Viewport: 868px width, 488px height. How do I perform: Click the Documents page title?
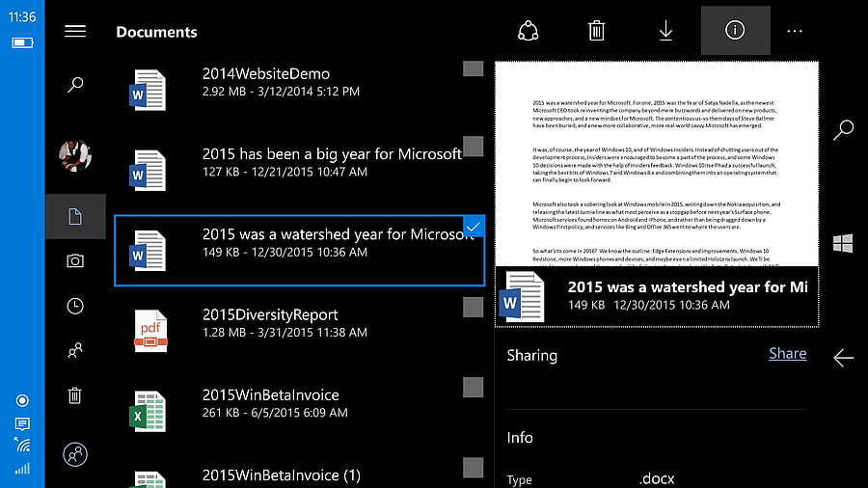[x=156, y=32]
